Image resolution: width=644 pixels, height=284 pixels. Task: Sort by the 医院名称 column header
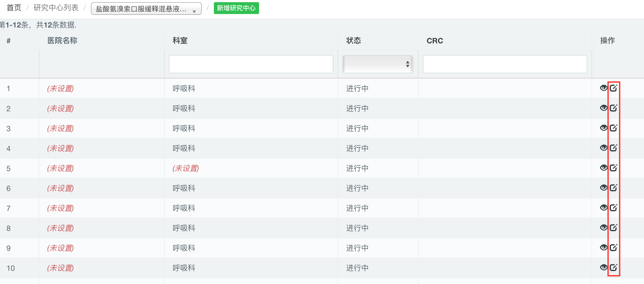(x=62, y=41)
